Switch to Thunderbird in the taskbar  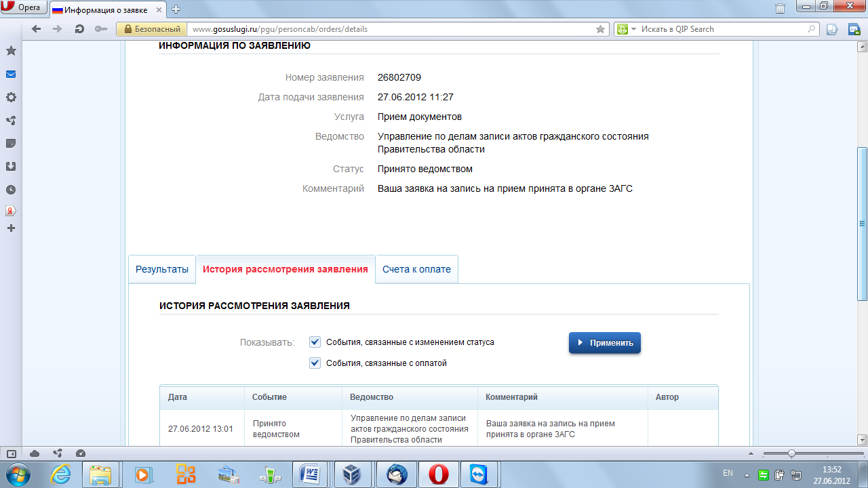click(x=395, y=474)
